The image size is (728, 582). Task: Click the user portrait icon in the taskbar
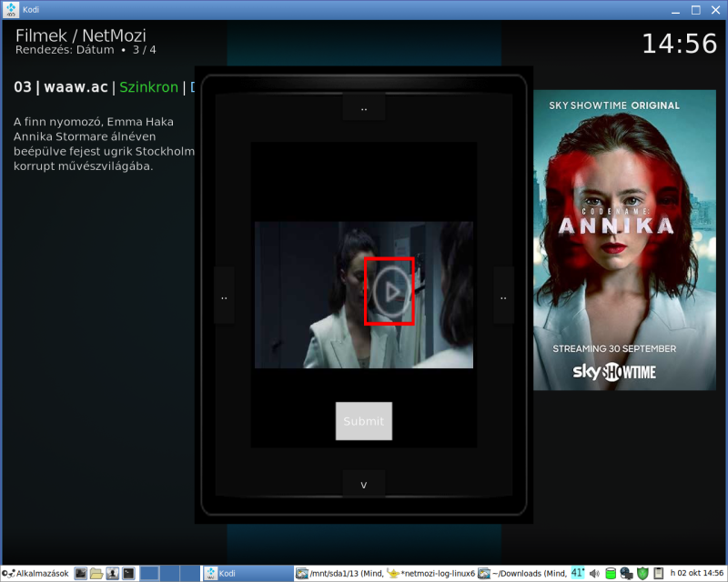pyautogui.click(x=112, y=573)
